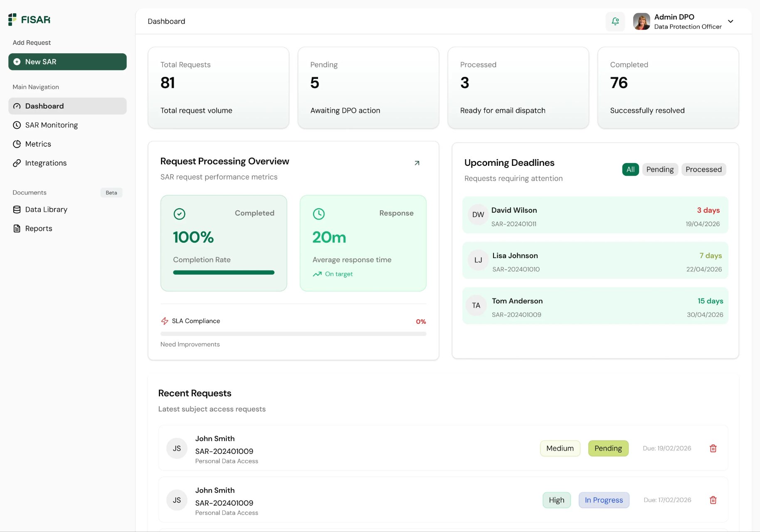
Task: Click the Integrations link icon
Action: pyautogui.click(x=17, y=163)
